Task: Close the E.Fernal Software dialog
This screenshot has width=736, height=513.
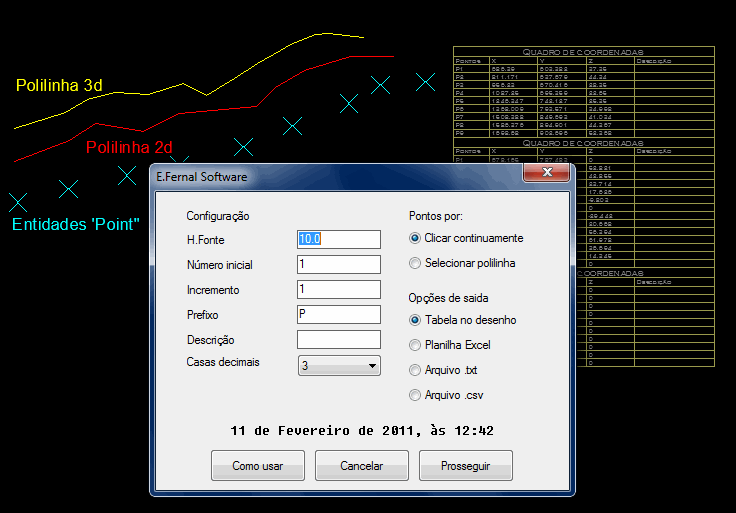Action: pos(546,172)
